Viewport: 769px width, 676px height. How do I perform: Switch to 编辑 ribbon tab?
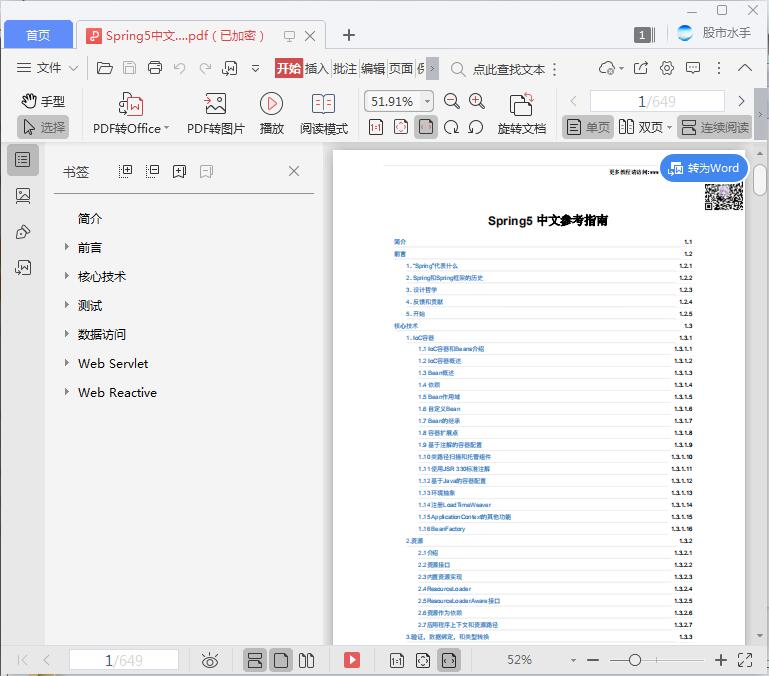[x=373, y=68]
